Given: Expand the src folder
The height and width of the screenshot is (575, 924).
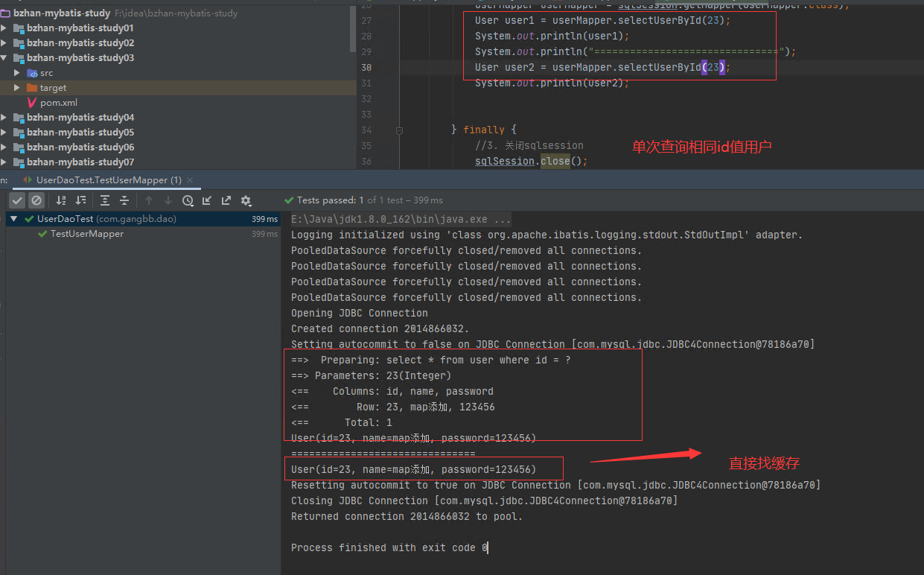Looking at the screenshot, I should [17, 73].
